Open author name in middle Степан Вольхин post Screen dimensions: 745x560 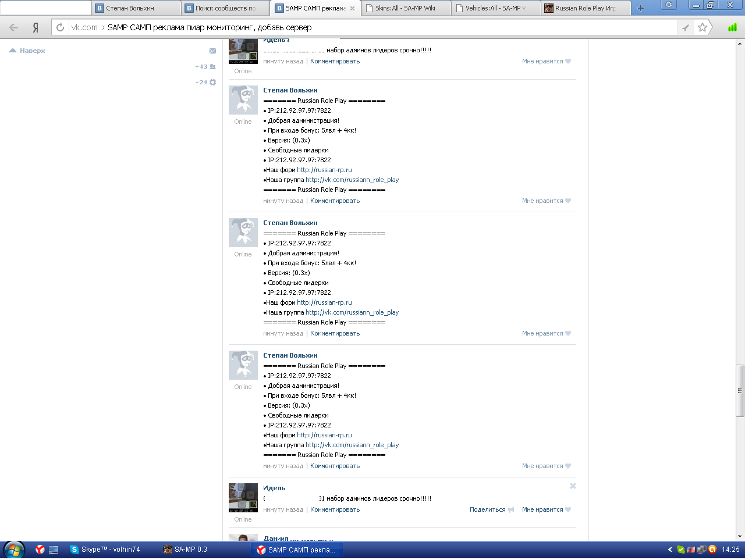(290, 223)
